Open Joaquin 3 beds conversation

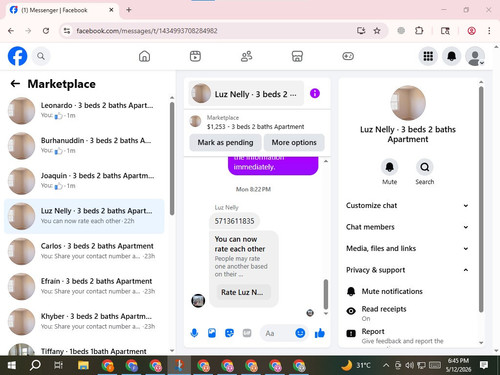tap(84, 181)
